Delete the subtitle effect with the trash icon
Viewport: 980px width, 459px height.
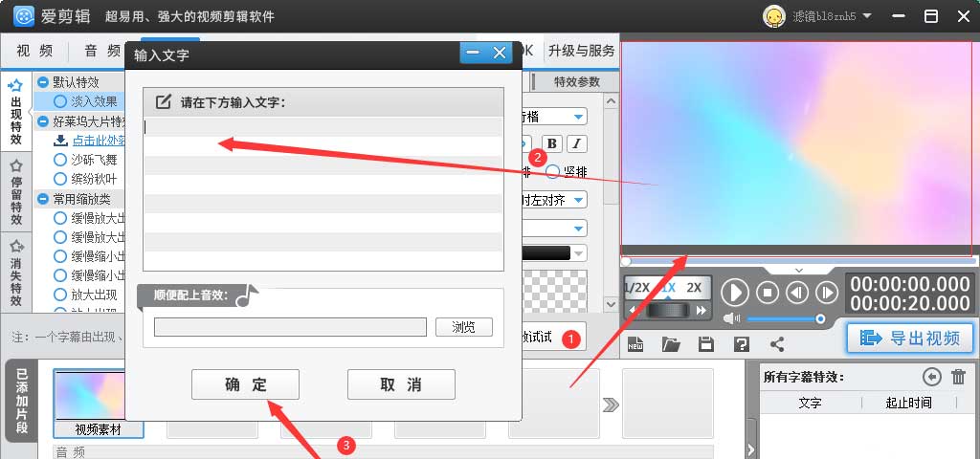958,377
